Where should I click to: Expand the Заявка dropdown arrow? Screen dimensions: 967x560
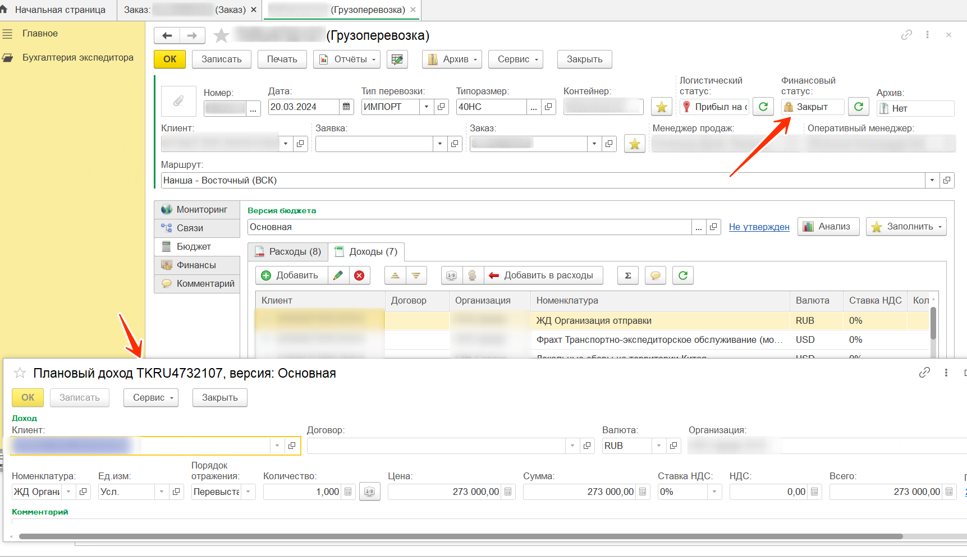440,144
